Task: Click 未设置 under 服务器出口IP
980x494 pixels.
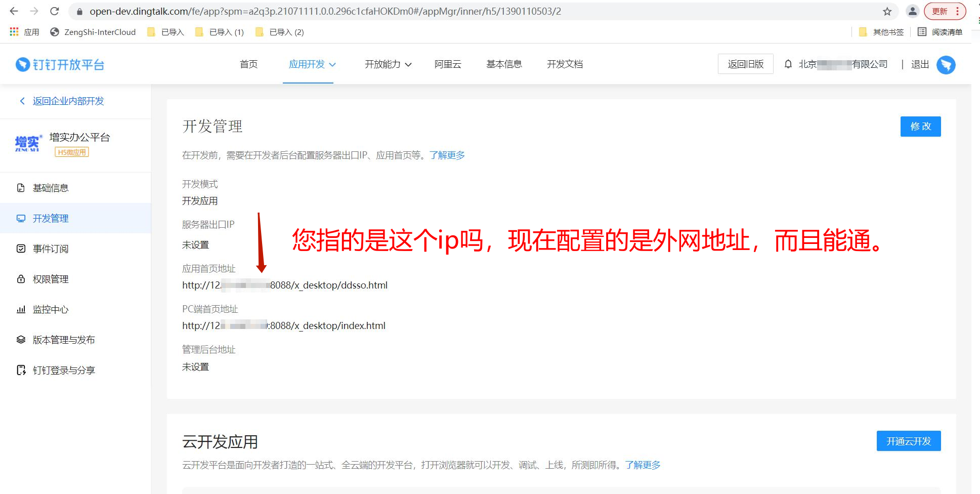Action: click(195, 245)
